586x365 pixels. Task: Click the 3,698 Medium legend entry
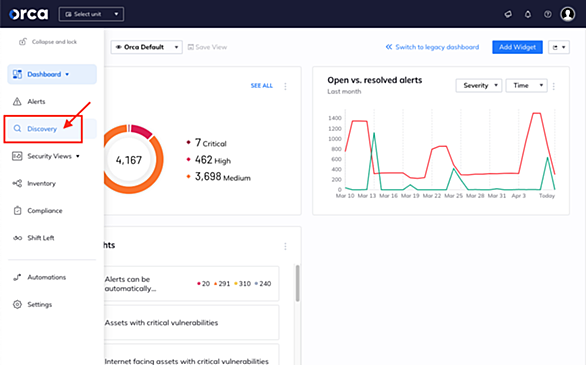(219, 177)
